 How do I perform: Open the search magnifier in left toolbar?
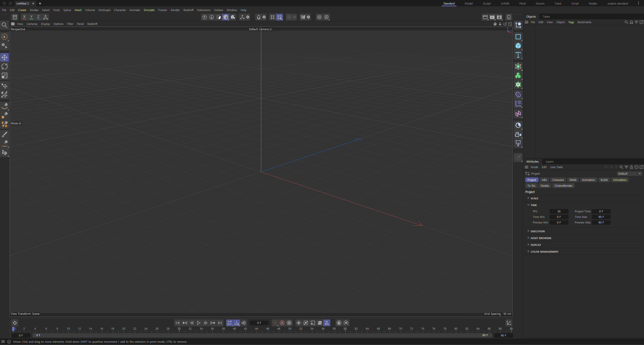click(4, 25)
